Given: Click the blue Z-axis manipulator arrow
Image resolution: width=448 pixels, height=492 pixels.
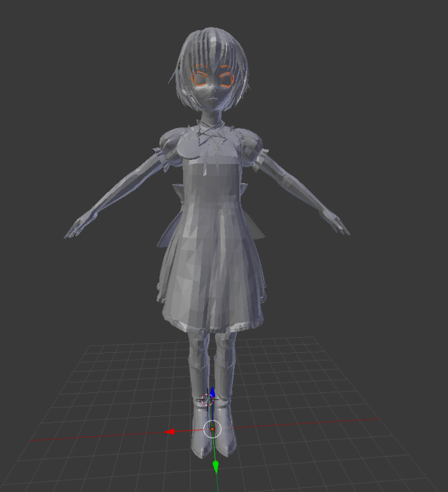Looking at the screenshot, I should (213, 392).
